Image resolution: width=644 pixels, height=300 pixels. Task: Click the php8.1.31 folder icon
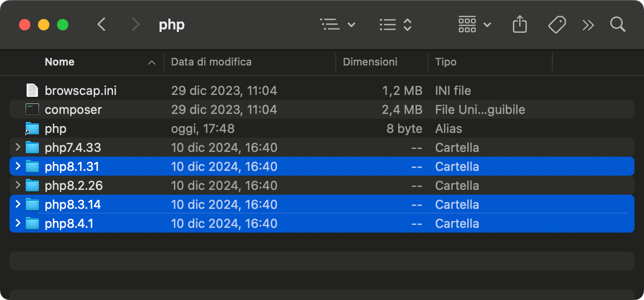pyautogui.click(x=32, y=166)
